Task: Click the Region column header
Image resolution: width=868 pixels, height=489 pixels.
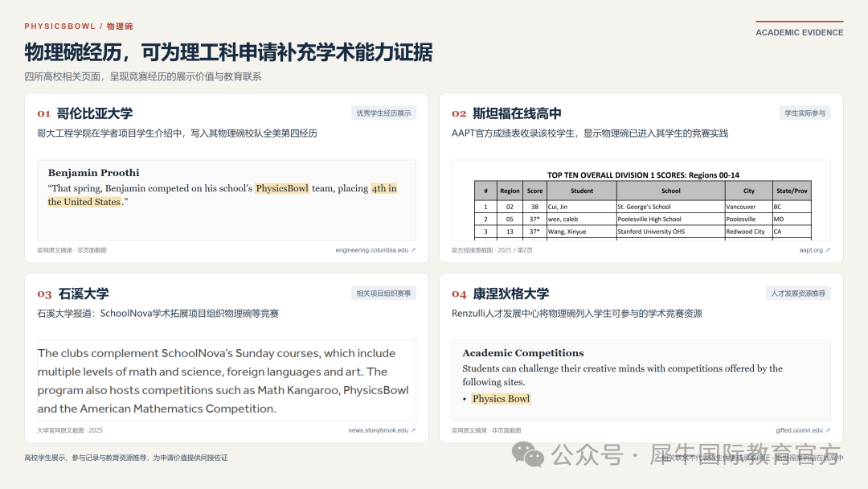Action: (510, 191)
